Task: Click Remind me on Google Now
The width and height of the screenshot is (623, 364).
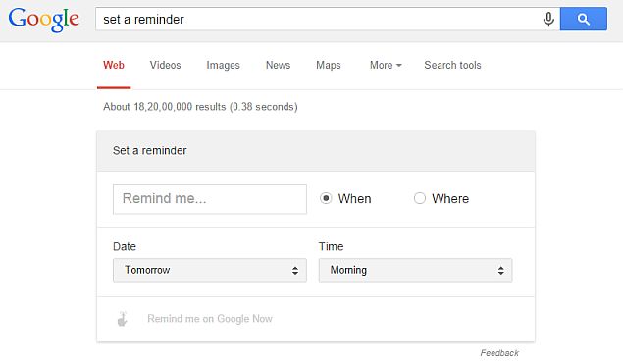Action: [x=210, y=318]
